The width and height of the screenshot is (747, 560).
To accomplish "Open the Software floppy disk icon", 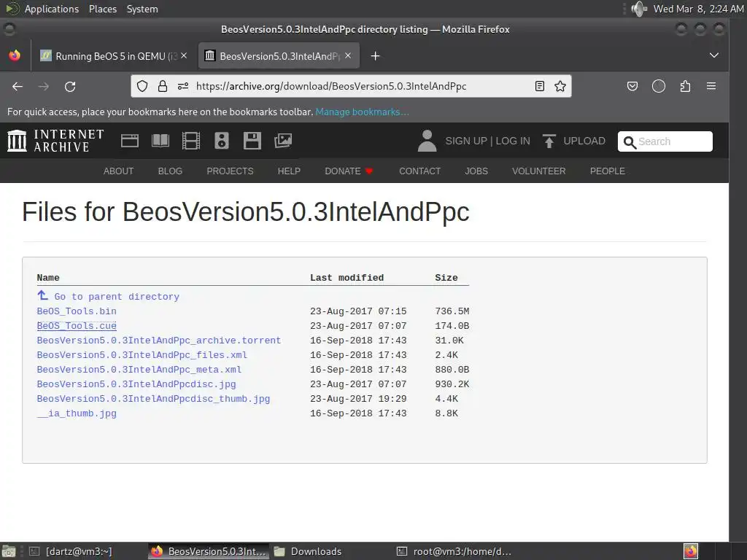I will (x=252, y=141).
